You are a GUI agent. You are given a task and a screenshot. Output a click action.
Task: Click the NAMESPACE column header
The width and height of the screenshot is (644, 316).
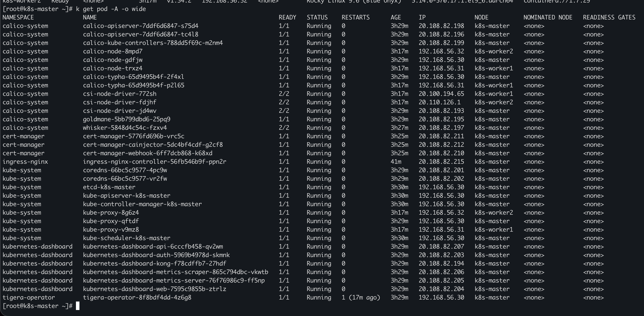pos(18,17)
